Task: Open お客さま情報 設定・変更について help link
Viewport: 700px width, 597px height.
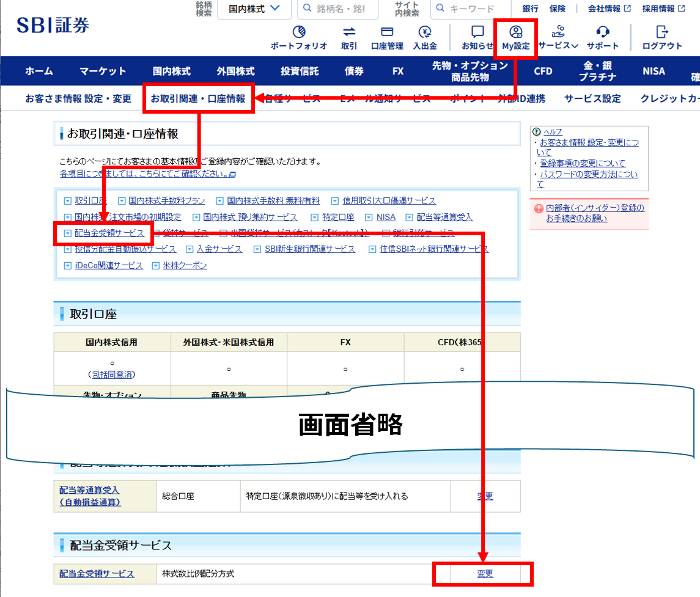Action: pyautogui.click(x=588, y=147)
